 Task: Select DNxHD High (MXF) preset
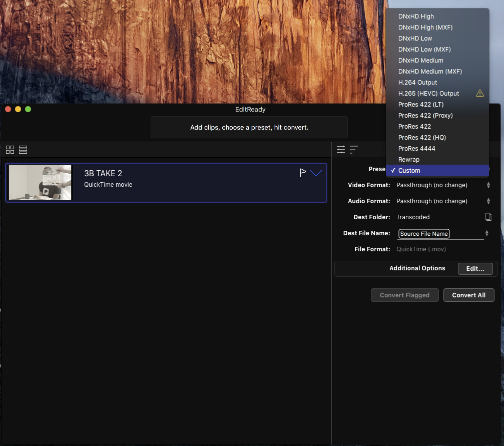coord(425,27)
